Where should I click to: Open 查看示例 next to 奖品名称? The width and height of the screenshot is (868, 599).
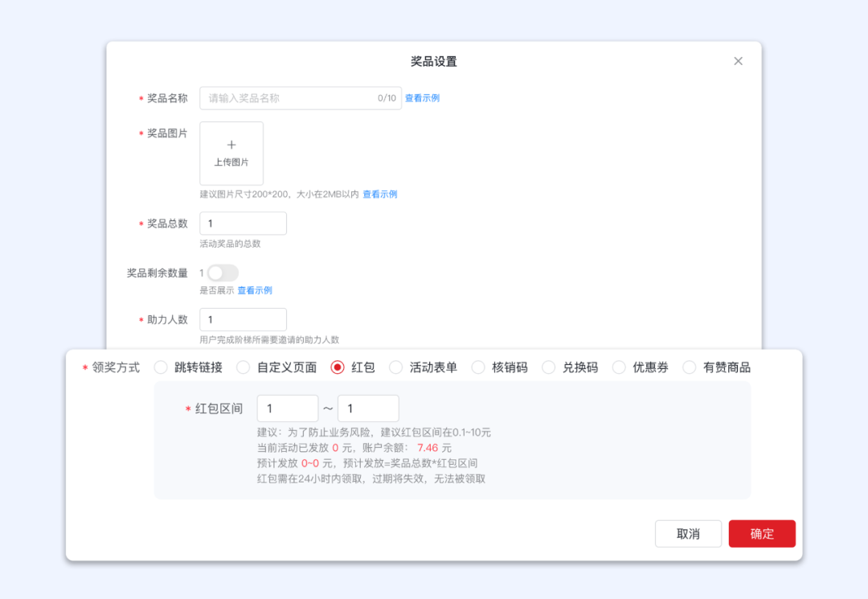(x=422, y=97)
